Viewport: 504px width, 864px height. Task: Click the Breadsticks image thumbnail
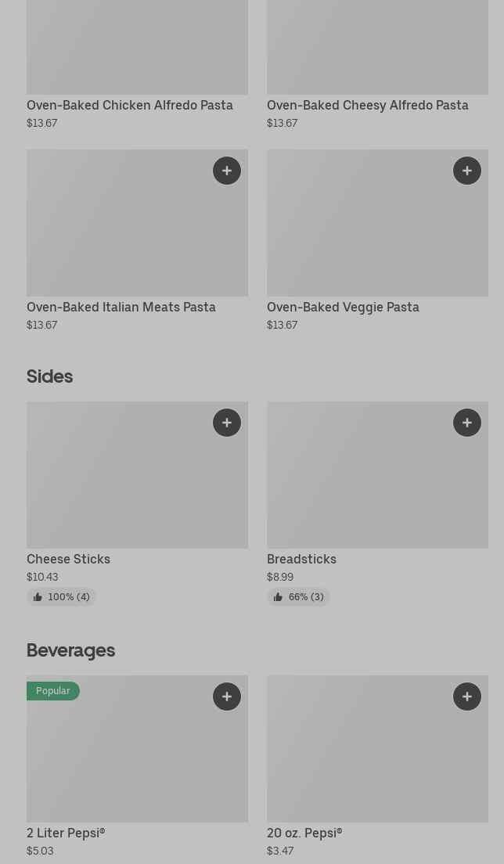[360, 485]
